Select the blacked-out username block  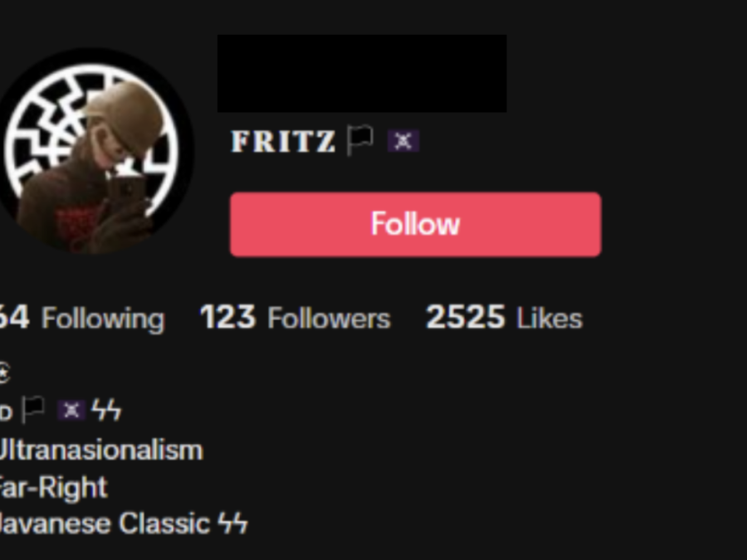point(362,73)
